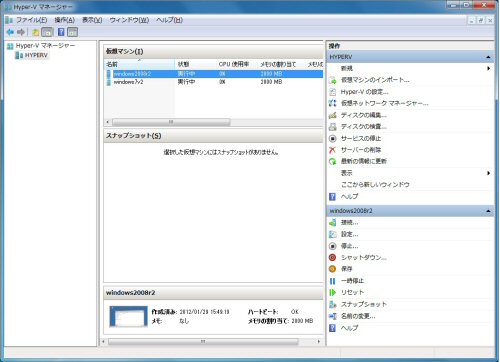Select the HYPERV server tree node
The image size is (500, 362).
[36, 55]
